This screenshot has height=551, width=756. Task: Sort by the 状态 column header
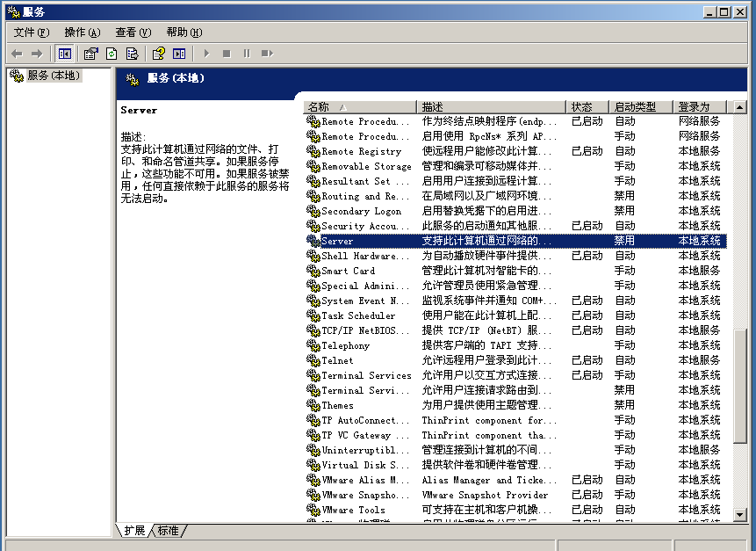[587, 106]
